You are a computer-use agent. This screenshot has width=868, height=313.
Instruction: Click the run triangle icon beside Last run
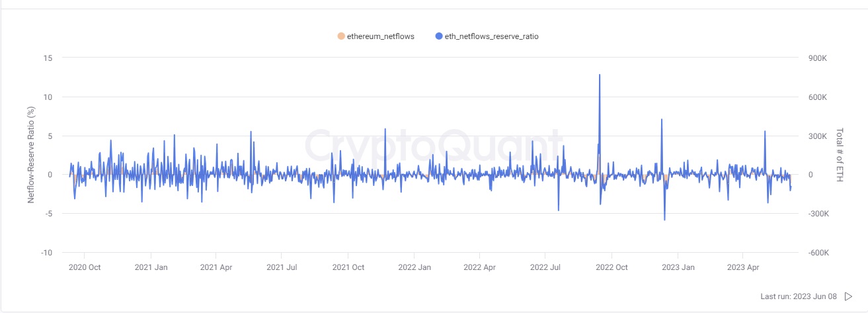point(848,296)
